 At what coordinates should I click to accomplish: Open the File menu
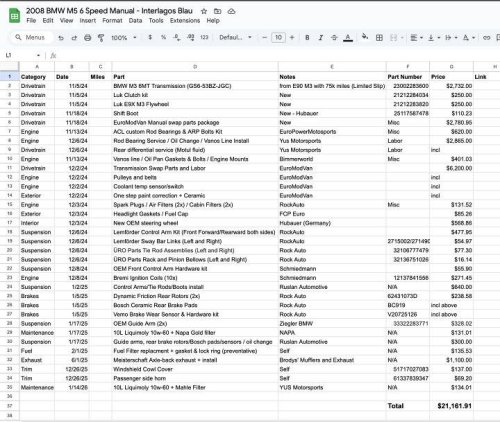[x=31, y=21]
